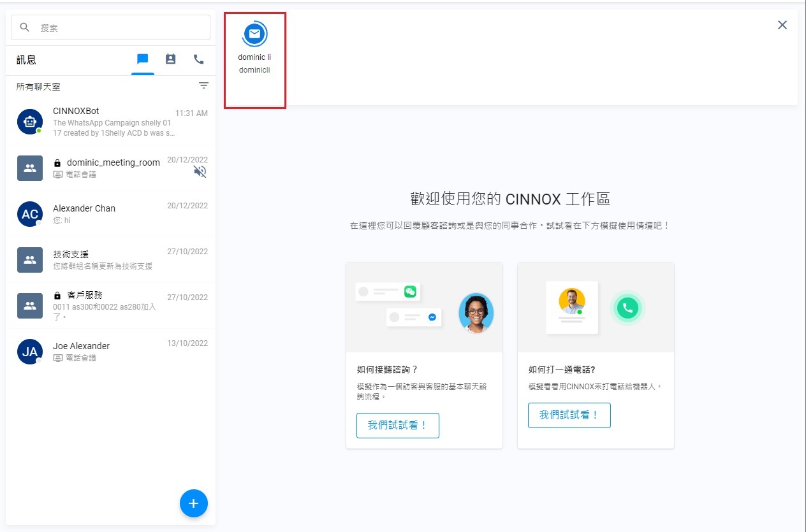The image size is (806, 532).
Task: Click the JA avatar circle
Action: tap(29, 352)
